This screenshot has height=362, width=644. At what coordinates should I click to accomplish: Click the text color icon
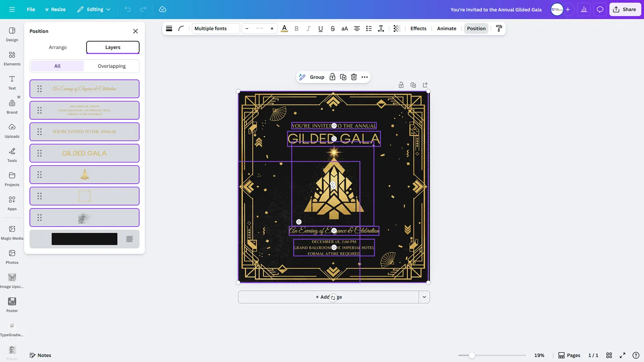coord(284,29)
